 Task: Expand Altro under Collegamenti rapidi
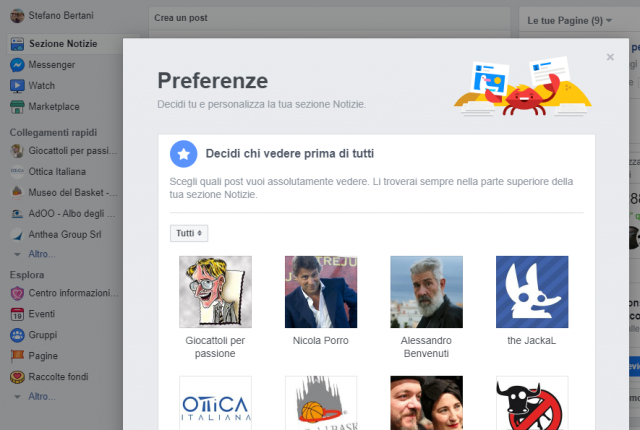pyautogui.click(x=42, y=254)
